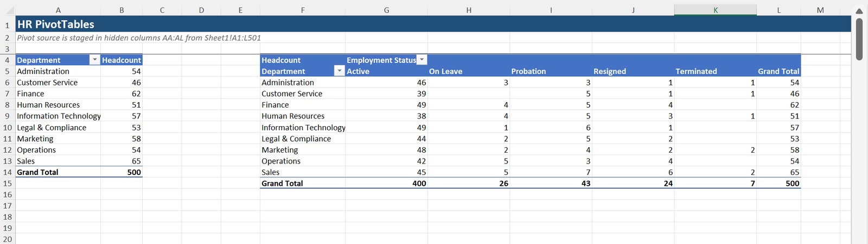Click the 'Grand Total' header in column L
Screen dimensions: 868x244
778,71
